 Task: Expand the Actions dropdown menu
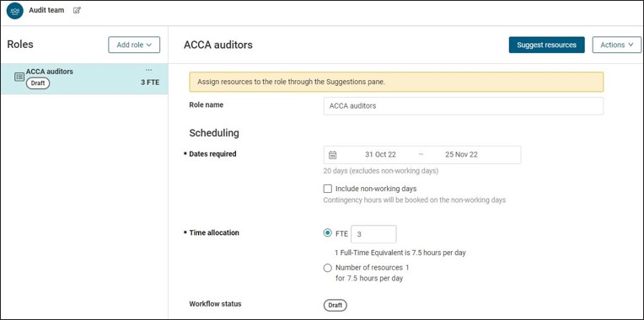point(616,45)
